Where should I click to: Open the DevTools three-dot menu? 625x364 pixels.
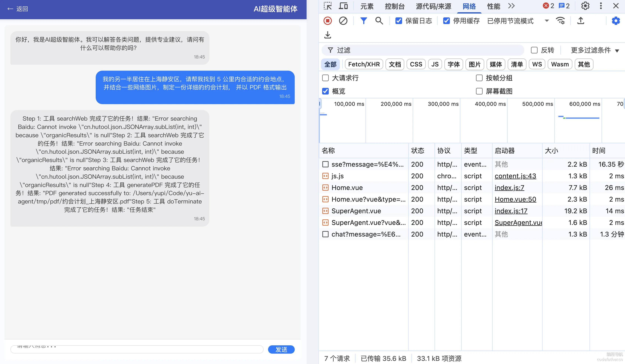[601, 6]
